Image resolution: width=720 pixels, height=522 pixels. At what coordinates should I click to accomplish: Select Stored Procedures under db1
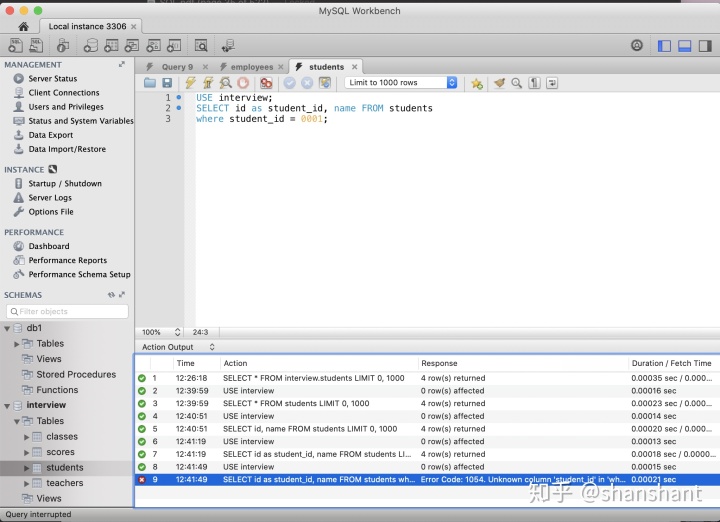pos(76,375)
